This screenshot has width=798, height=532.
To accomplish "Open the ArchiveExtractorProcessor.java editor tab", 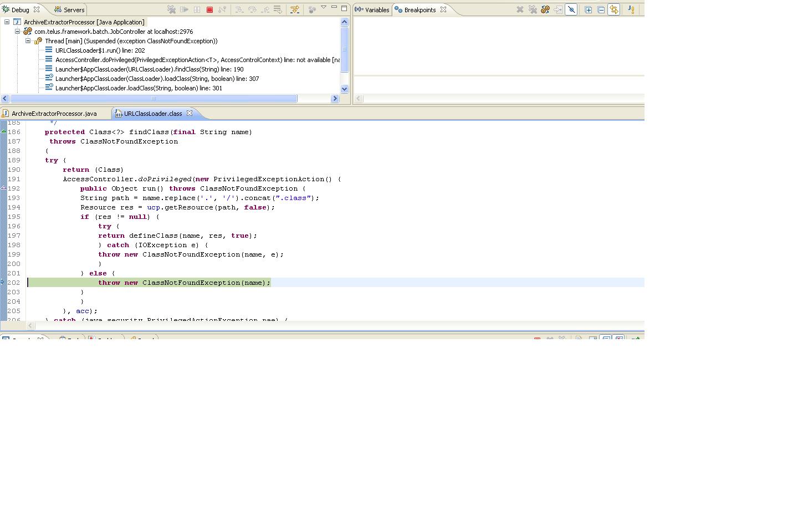I will [x=54, y=114].
